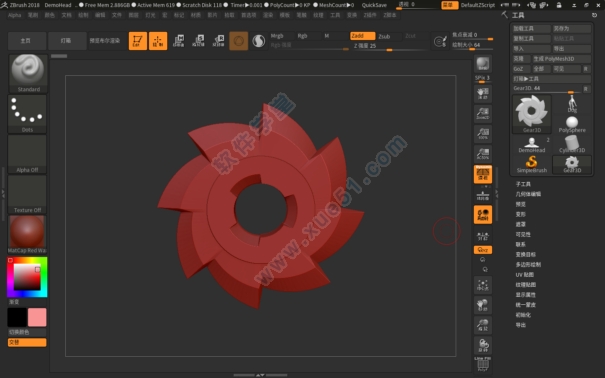Click the GoZ button
The image size is (605, 378).
tap(522, 69)
